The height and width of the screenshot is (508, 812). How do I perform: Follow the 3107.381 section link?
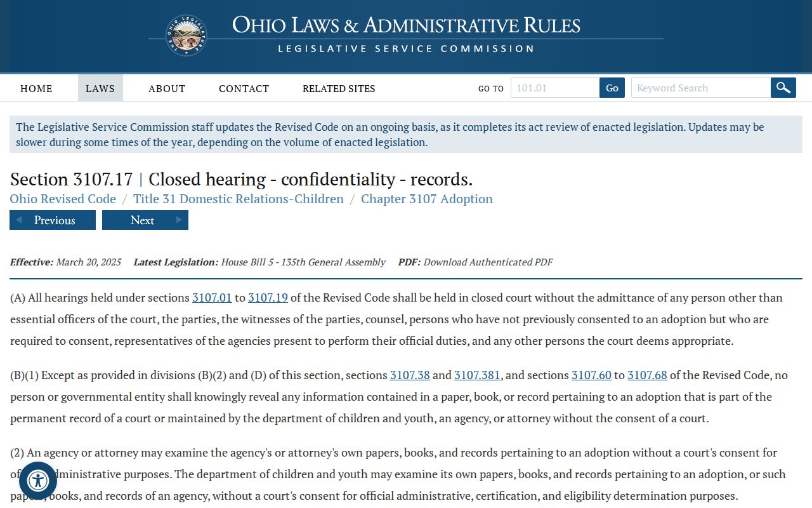(x=477, y=375)
